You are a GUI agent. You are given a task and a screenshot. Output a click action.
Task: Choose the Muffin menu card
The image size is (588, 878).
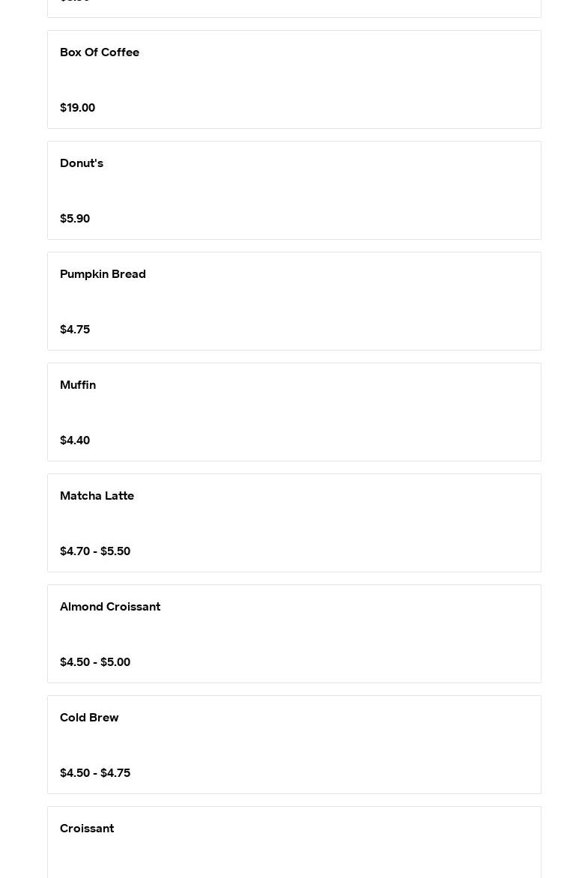click(x=294, y=412)
